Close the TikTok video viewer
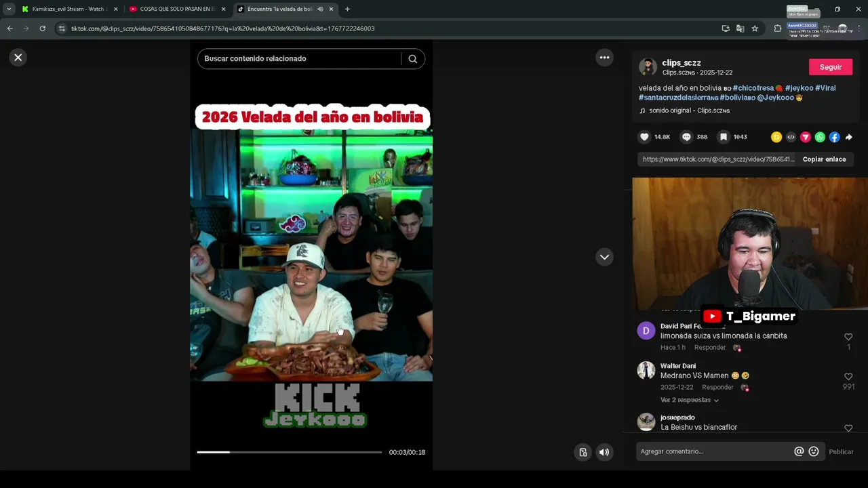This screenshot has width=868, height=488. click(x=18, y=58)
